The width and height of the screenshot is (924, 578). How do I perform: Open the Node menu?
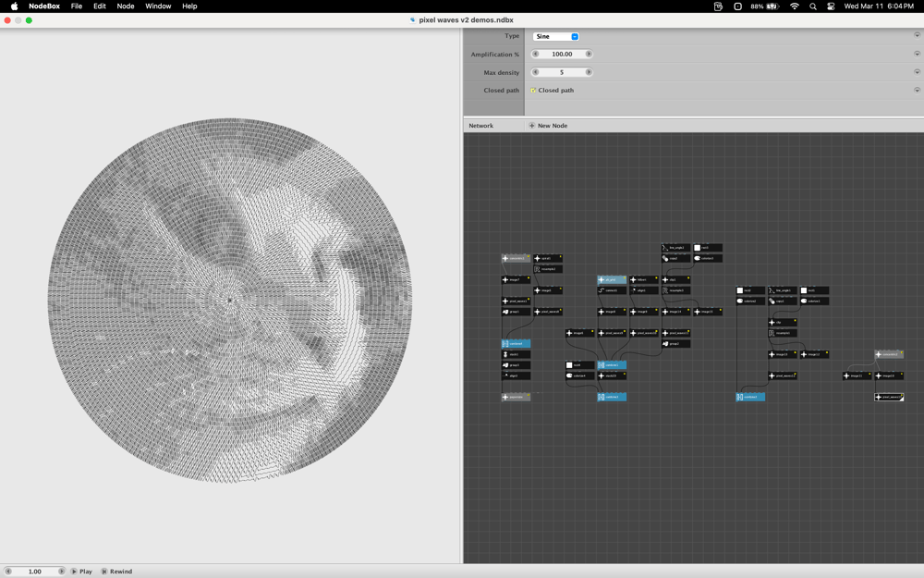point(126,6)
